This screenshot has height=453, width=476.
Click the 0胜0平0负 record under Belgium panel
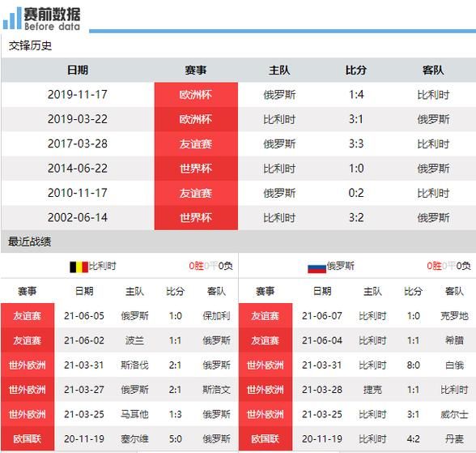(210, 266)
